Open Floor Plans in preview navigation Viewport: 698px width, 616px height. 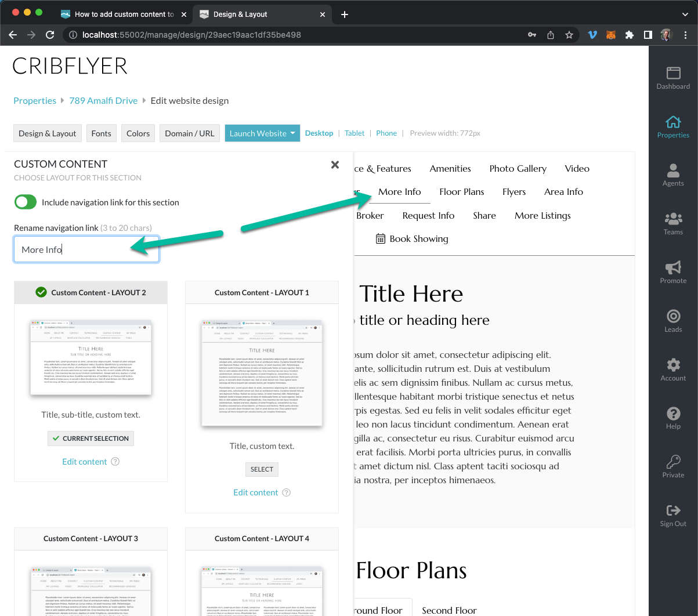462,192
